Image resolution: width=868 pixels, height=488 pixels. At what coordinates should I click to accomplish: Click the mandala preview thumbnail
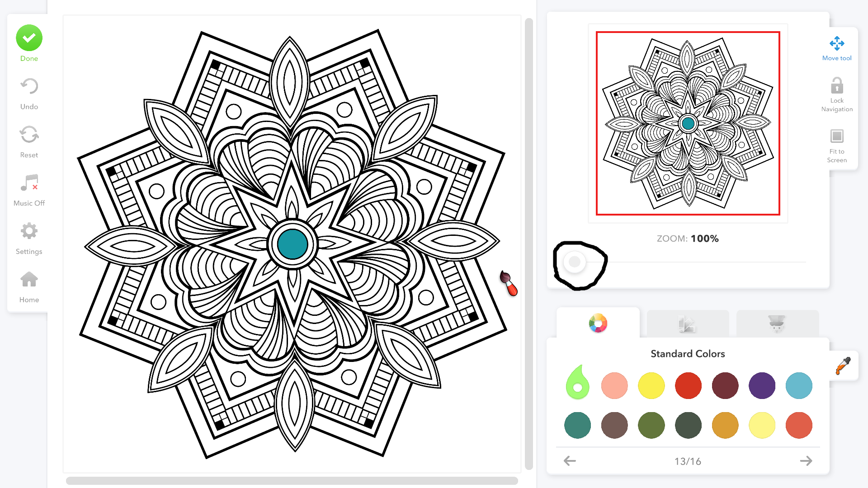tap(688, 123)
